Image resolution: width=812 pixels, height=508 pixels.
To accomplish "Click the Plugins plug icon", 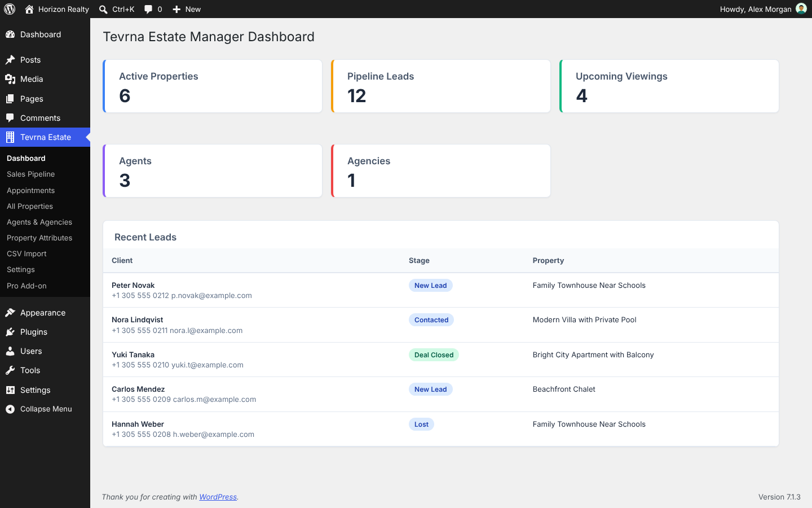I will 10,332.
